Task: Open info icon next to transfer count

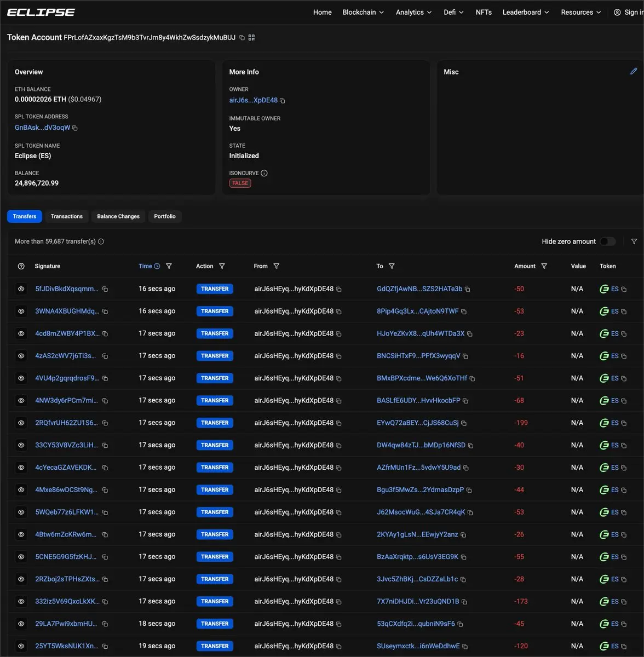Action: (x=101, y=241)
